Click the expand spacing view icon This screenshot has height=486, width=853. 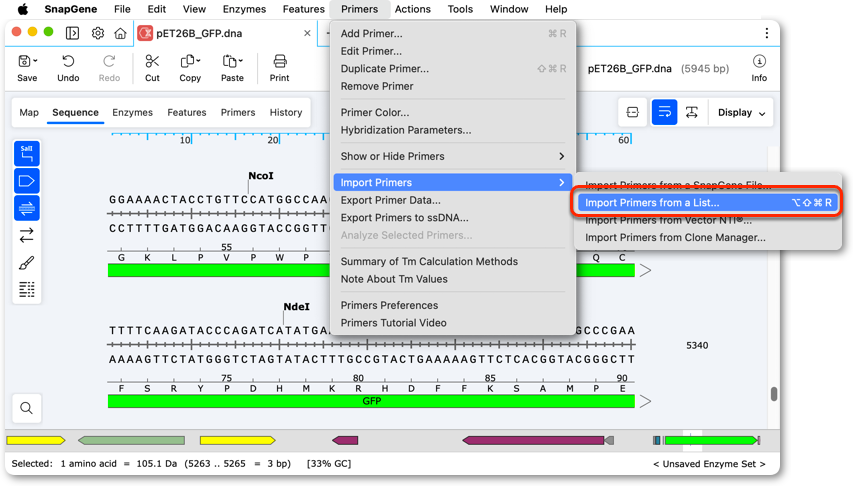coord(691,112)
